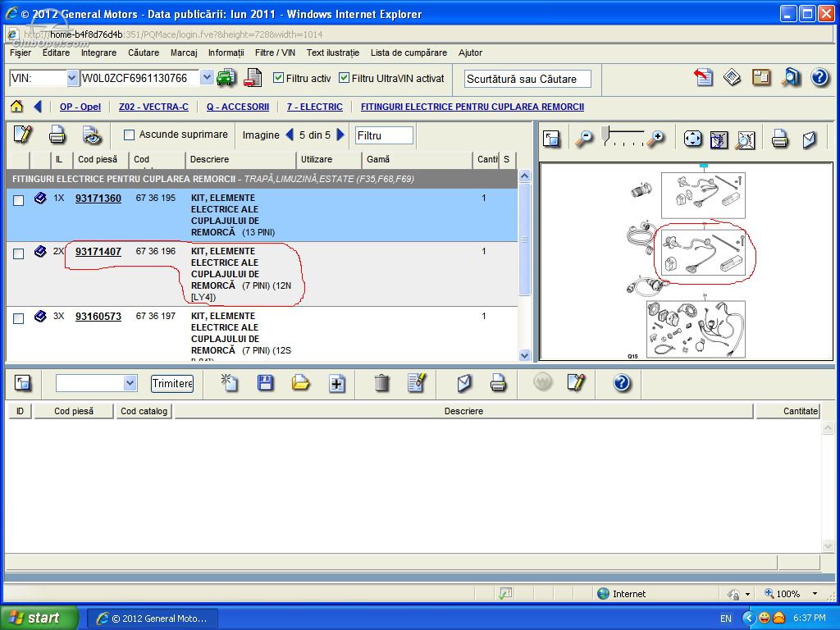Enable Ascunde suprimare checkbox

tap(129, 135)
